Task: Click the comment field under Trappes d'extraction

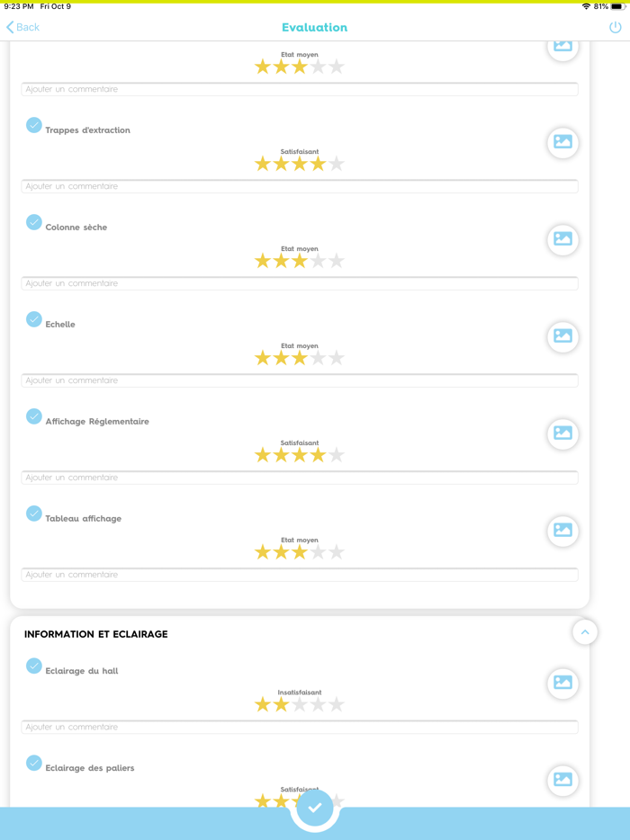Action: 300,186
